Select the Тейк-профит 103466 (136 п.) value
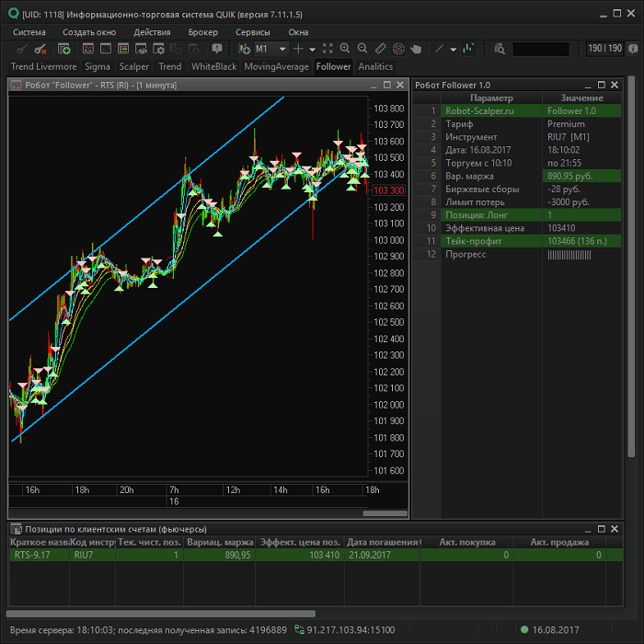 (581, 241)
